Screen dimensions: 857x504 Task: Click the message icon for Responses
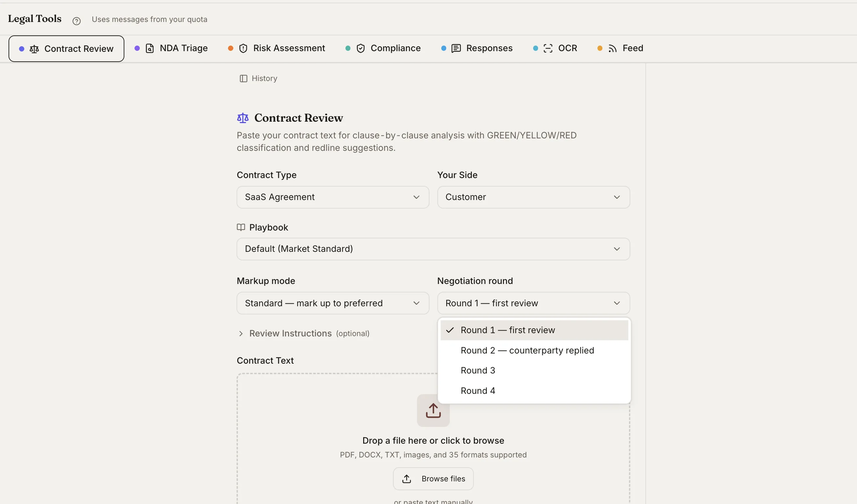456,48
